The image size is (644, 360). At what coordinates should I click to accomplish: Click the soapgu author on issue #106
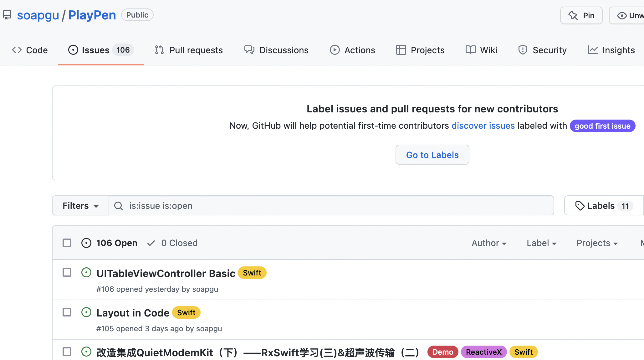(x=205, y=289)
